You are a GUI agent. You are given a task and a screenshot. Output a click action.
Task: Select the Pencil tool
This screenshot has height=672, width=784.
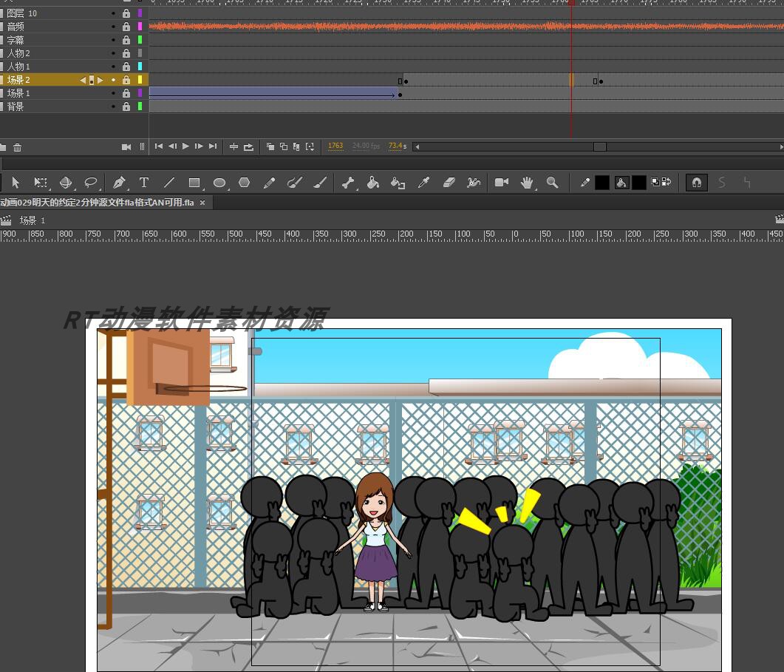269,183
